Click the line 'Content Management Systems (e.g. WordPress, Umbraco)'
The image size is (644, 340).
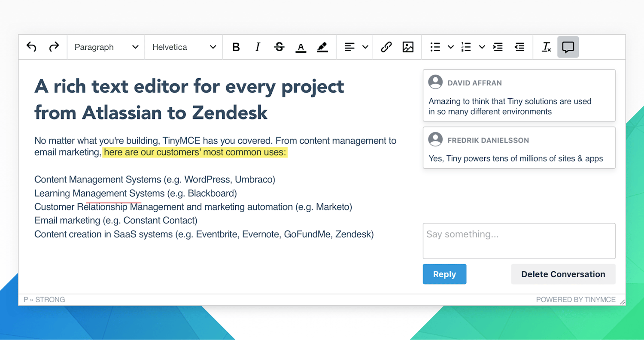tap(155, 179)
